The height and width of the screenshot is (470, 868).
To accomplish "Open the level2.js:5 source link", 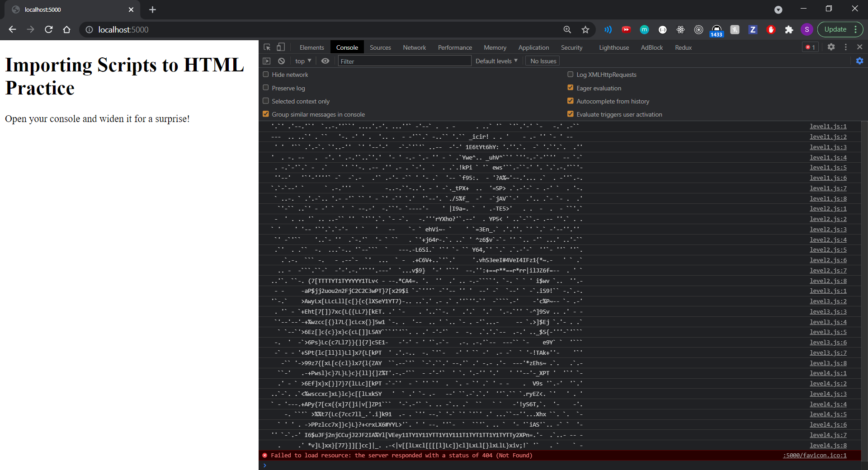I will (x=827, y=249).
